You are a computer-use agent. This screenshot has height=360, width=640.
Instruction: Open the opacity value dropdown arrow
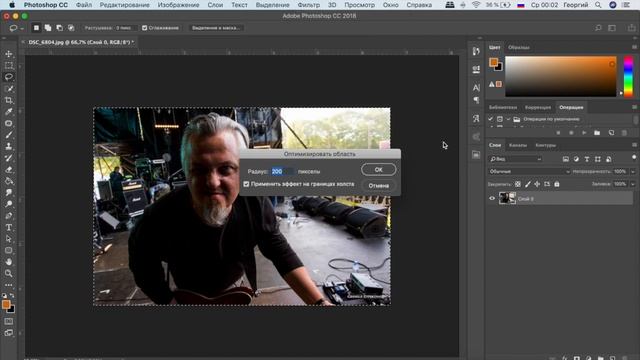[x=633, y=171]
